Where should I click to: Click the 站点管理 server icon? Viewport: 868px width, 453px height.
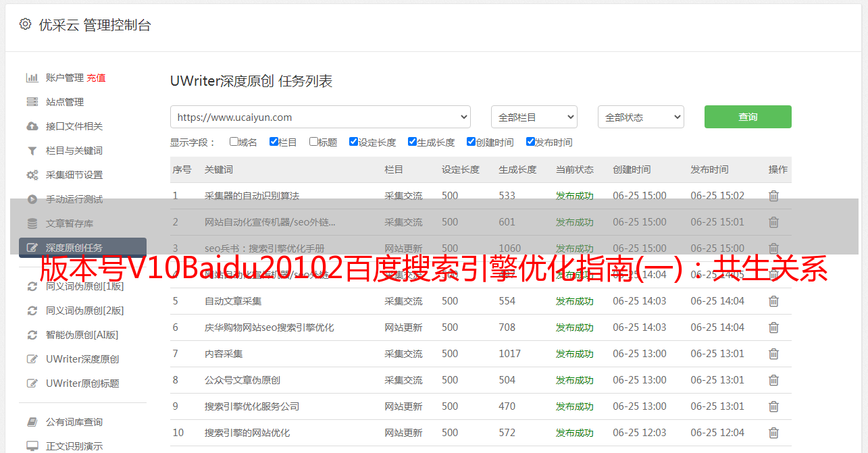[32, 102]
